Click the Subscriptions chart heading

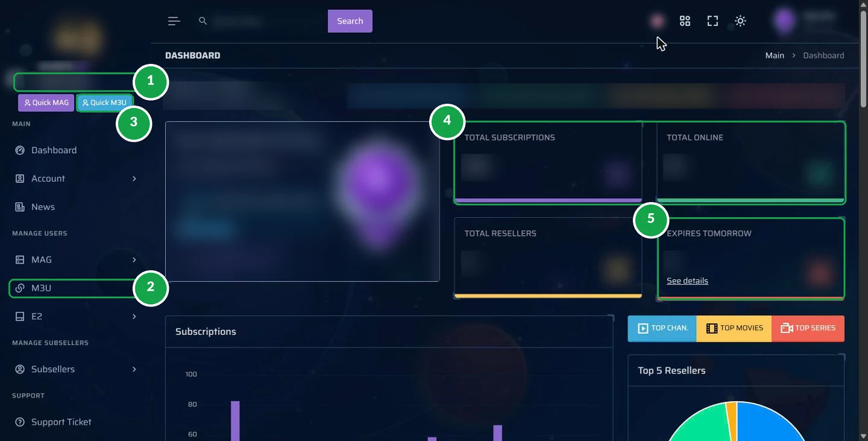click(206, 332)
